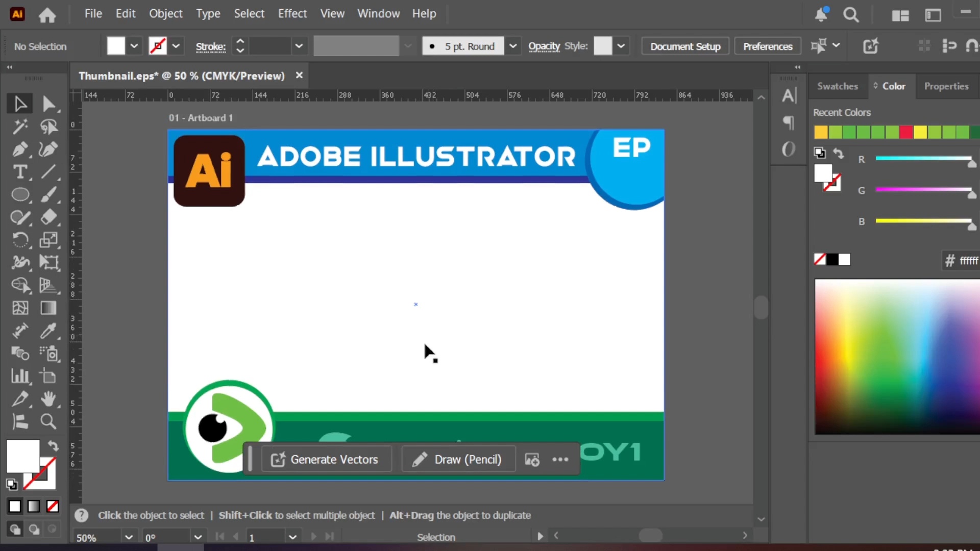This screenshot has width=980, height=551.
Task: Open the Effect menu
Action: tap(292, 14)
